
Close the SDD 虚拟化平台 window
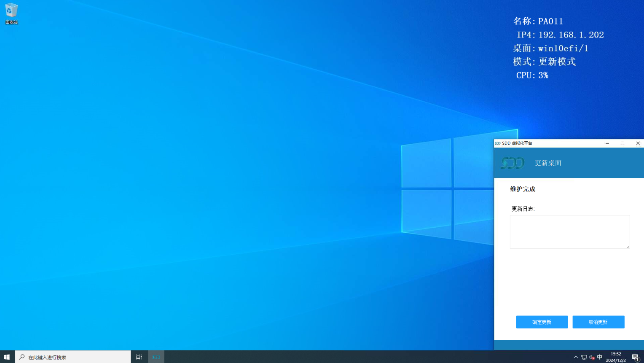click(638, 143)
